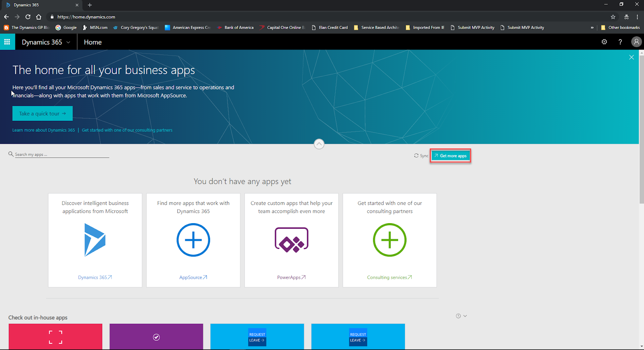Click the search magnifier icon
Viewport: 644px width, 350px height.
[11, 154]
